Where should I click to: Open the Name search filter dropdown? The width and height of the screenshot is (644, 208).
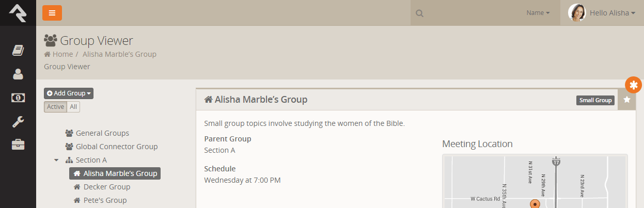point(538,13)
